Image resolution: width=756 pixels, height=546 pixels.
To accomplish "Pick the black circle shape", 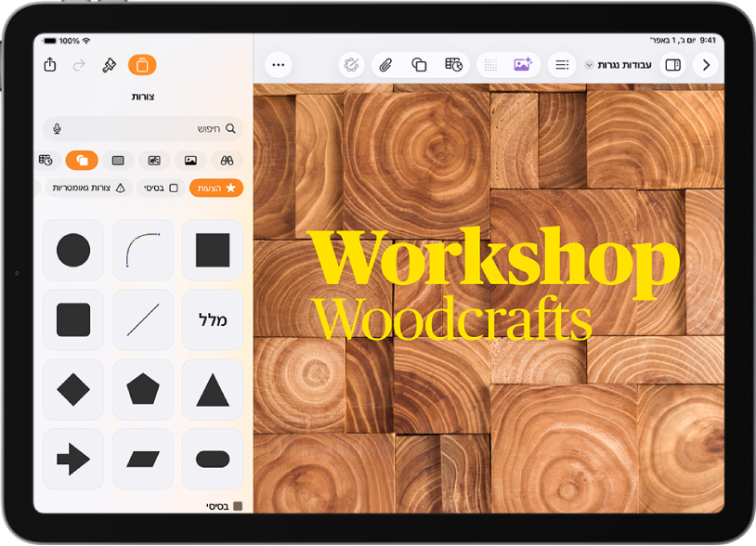I will [73, 250].
